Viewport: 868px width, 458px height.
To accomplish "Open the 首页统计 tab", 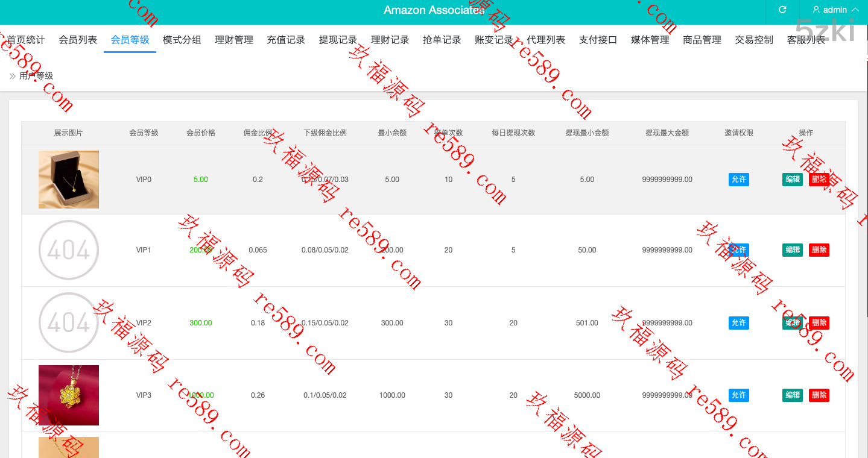I will coord(26,40).
